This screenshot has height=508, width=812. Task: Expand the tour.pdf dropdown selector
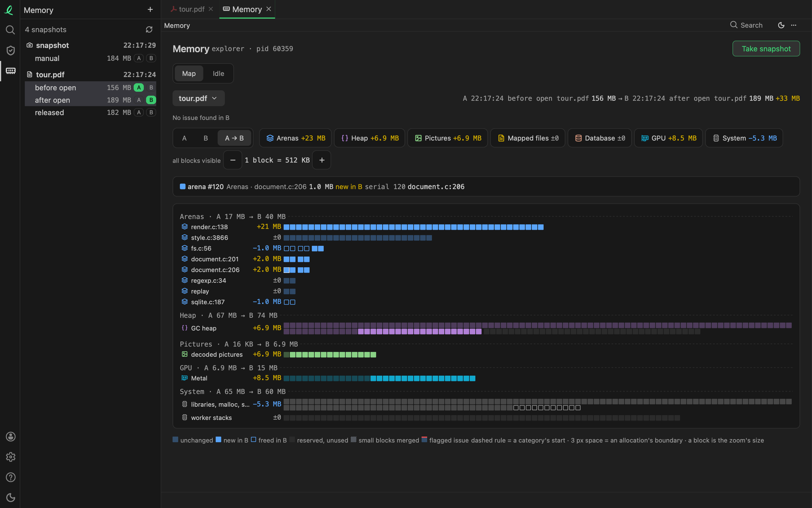pyautogui.click(x=198, y=98)
